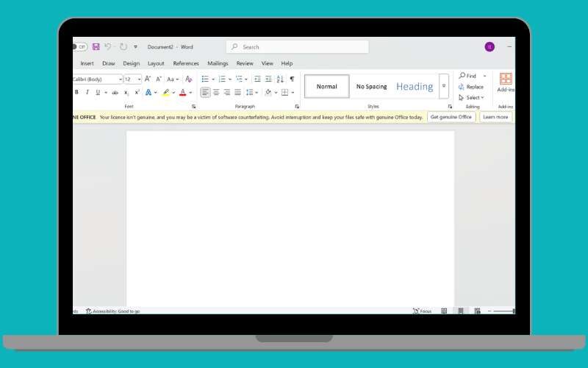
Task: Apply the No Spacing style
Action: [x=372, y=86]
